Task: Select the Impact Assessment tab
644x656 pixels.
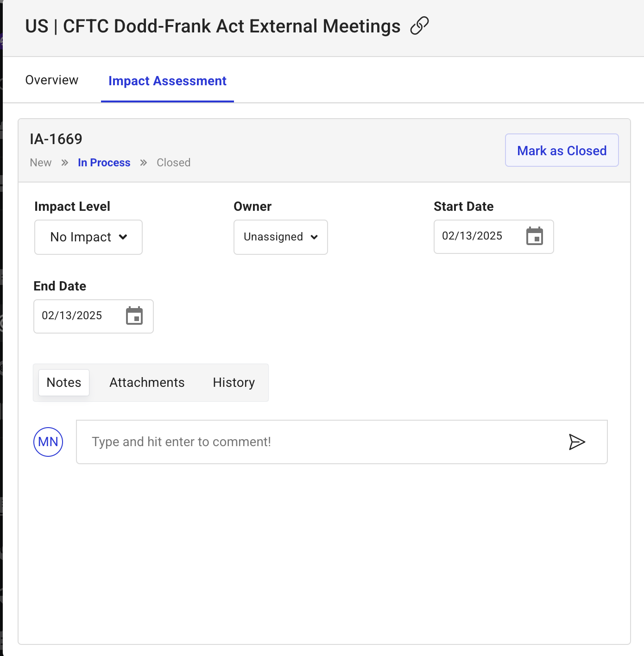Action: (167, 81)
